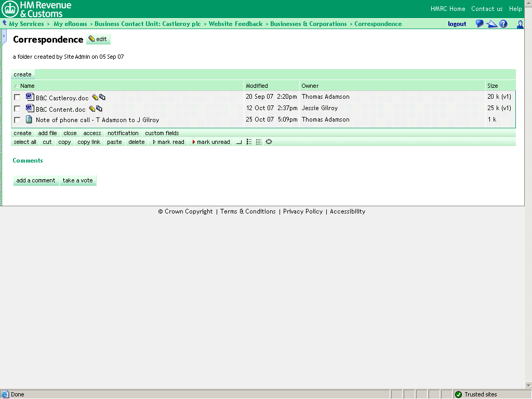Click the versions icon beside B&C Content.doc

pos(99,109)
